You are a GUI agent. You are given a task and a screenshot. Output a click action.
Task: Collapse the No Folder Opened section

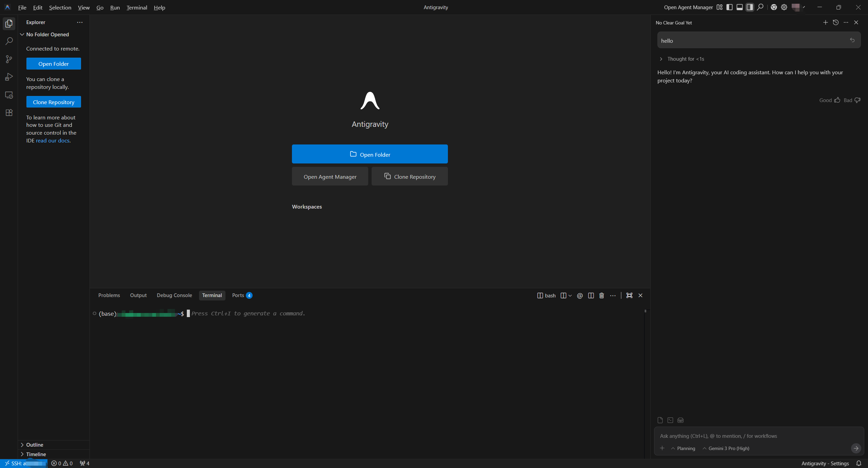pos(54,35)
